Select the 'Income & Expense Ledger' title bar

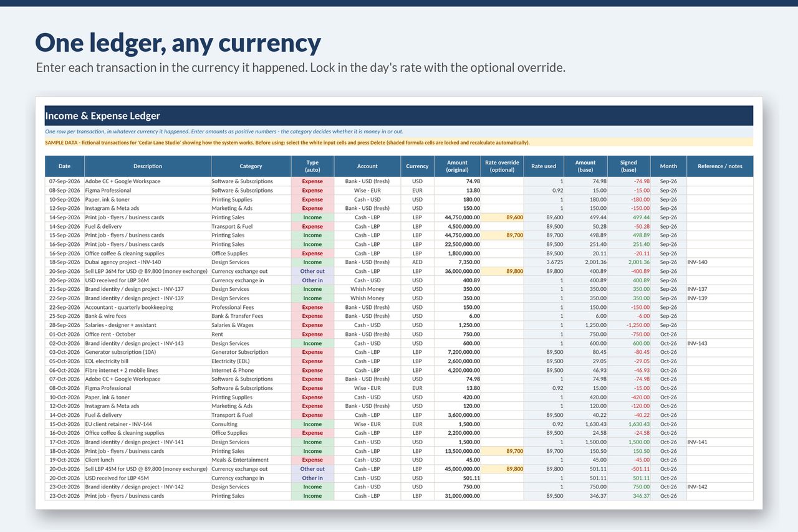click(399, 116)
